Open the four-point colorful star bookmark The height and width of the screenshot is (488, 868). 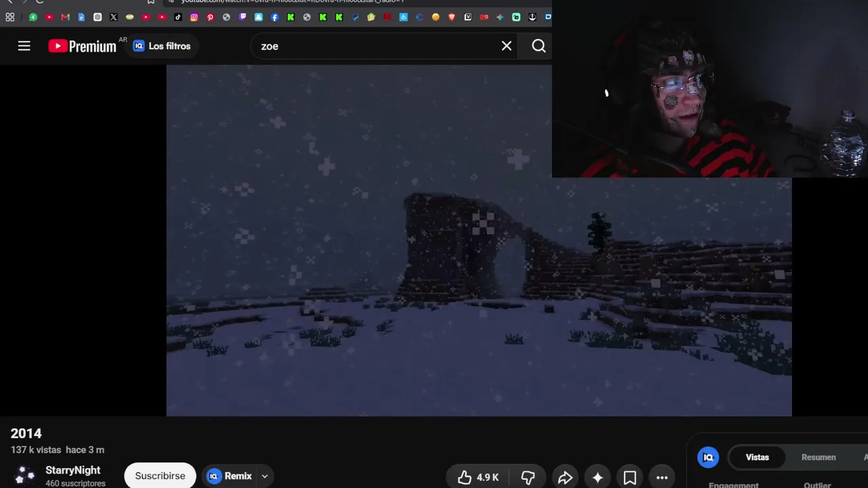point(500,17)
